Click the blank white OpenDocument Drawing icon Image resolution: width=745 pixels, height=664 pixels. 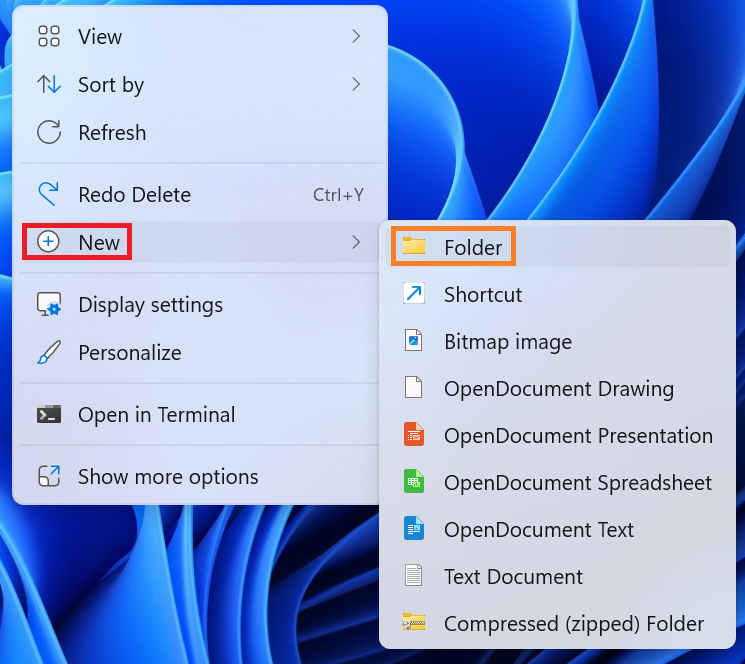coord(413,388)
